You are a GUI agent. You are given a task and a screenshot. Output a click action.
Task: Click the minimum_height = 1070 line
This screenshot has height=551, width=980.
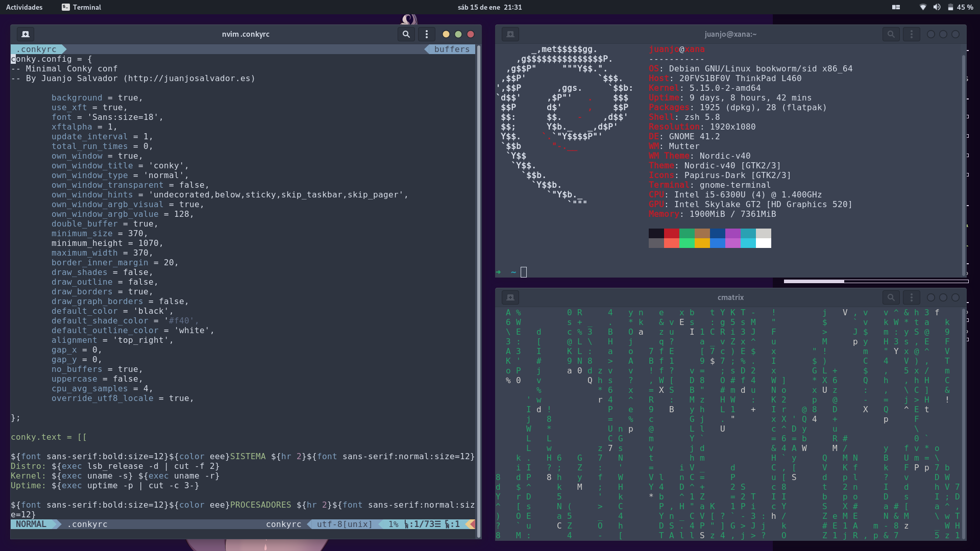coord(107,243)
